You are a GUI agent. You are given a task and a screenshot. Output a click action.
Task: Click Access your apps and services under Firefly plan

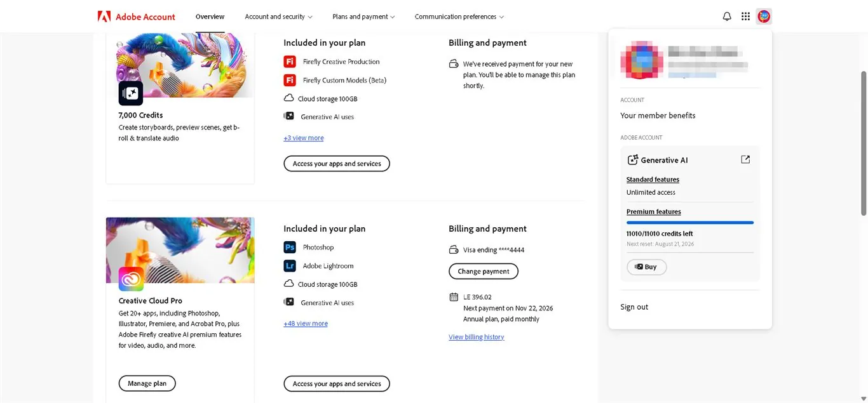(x=337, y=164)
